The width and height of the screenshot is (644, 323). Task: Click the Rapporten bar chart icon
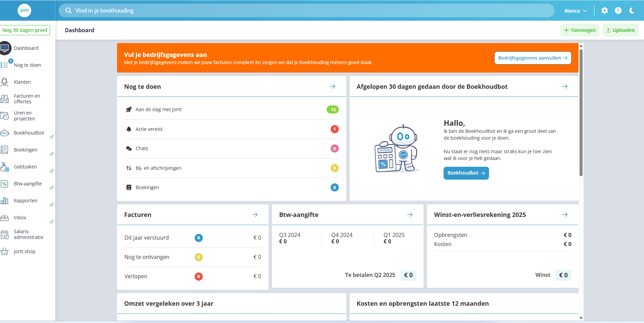(4, 201)
